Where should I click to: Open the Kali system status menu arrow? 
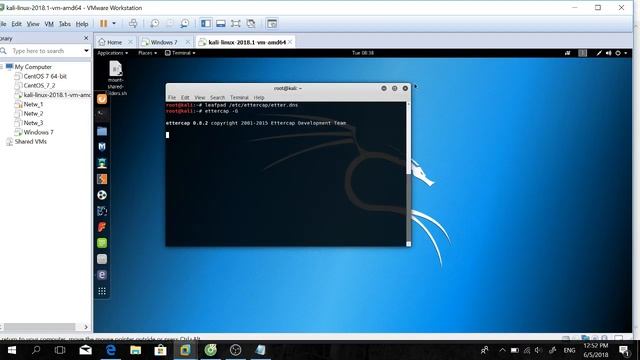[626, 53]
